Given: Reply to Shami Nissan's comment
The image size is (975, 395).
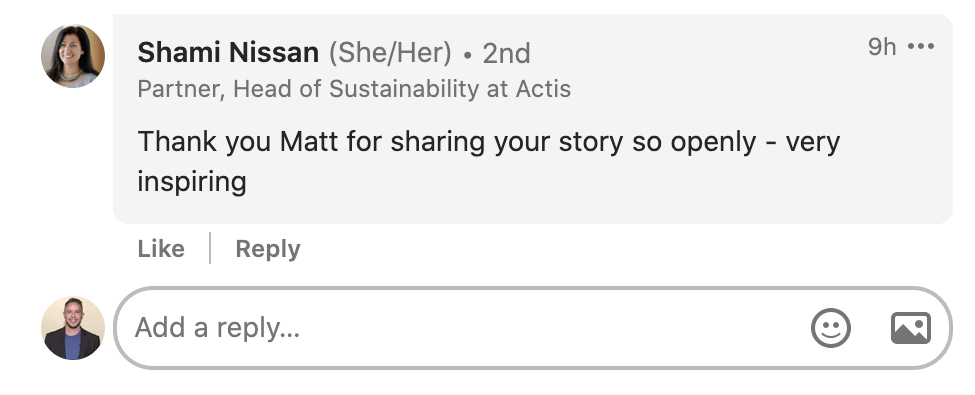Looking at the screenshot, I should [268, 249].
